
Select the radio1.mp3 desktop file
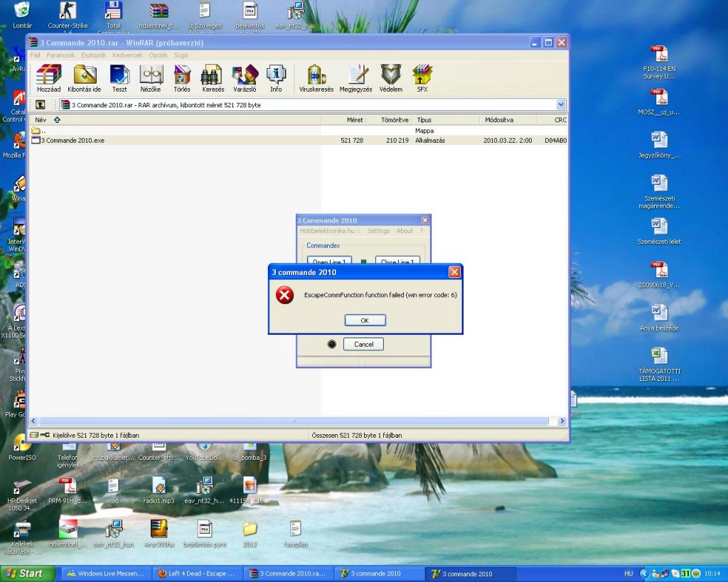pos(159,490)
